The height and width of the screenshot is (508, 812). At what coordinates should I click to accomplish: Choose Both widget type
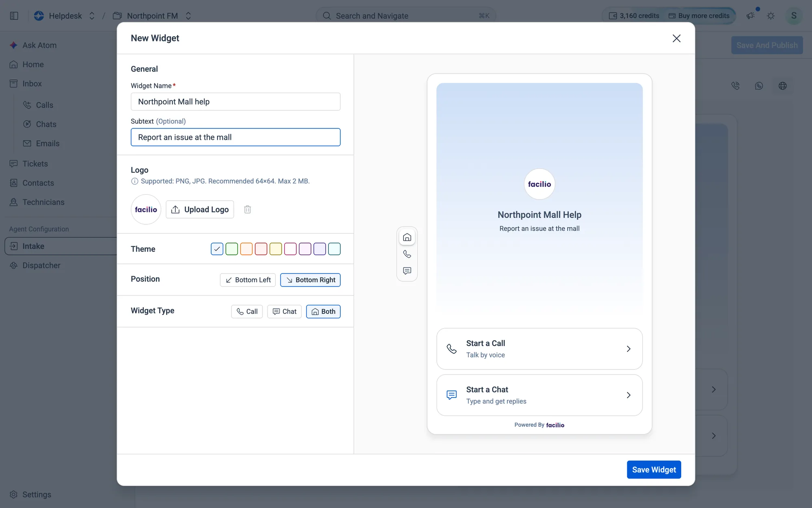click(323, 311)
